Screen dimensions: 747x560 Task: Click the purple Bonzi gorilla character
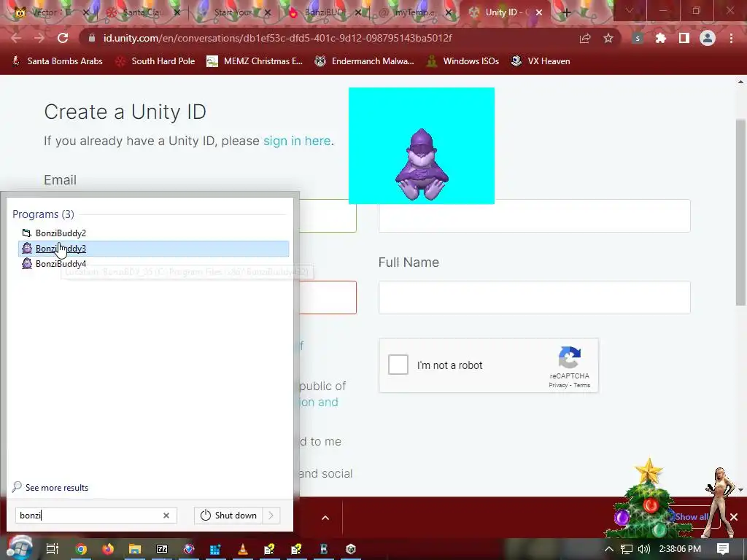pos(422,164)
